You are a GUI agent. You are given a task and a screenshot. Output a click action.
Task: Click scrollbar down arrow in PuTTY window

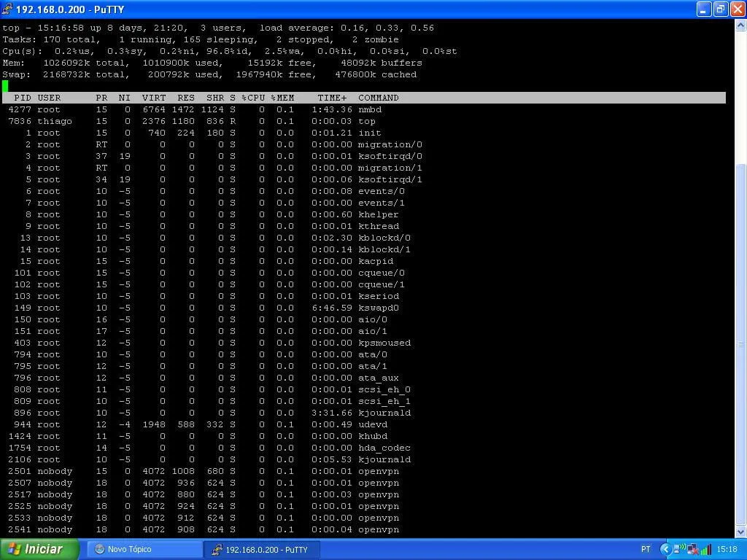coord(741,532)
